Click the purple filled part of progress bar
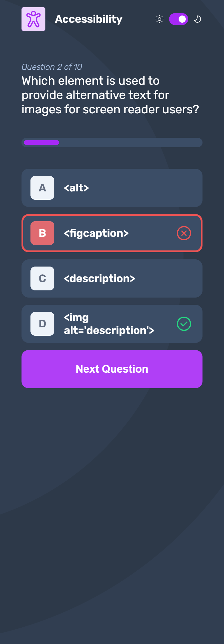224x644 pixels. click(42, 143)
